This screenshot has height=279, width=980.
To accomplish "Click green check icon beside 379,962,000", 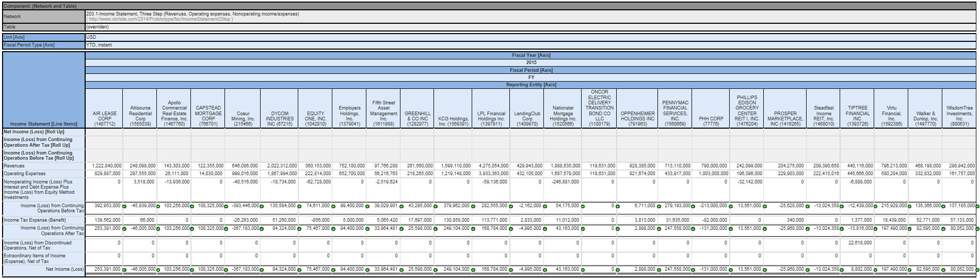I will (x=473, y=206).
